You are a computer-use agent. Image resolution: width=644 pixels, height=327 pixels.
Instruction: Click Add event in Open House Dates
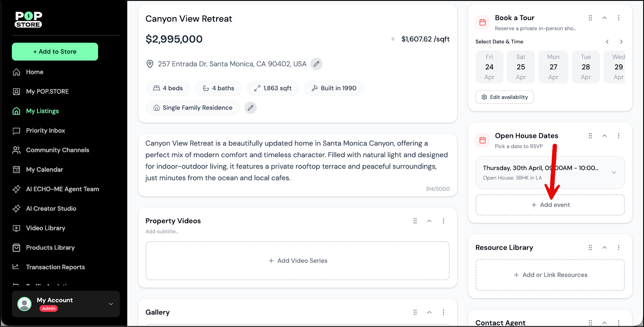(x=550, y=205)
